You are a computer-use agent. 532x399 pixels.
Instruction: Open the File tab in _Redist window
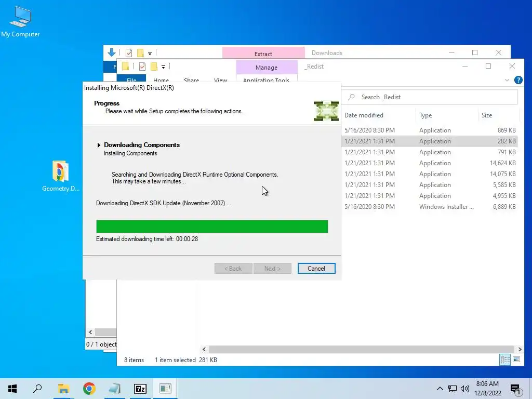point(131,79)
